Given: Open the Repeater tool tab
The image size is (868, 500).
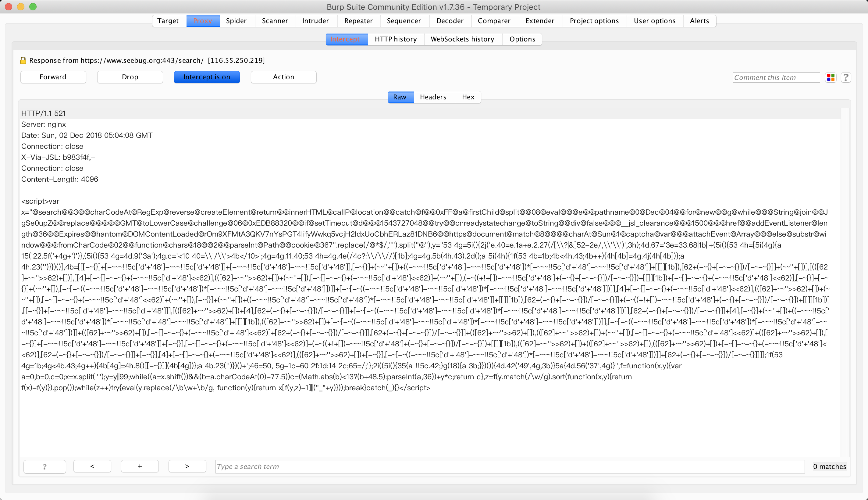Looking at the screenshot, I should pos(358,21).
